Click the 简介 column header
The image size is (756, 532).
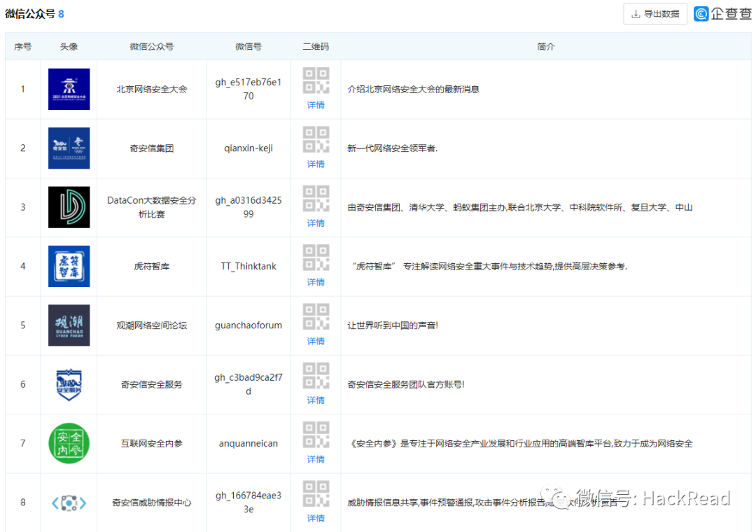[546, 47]
